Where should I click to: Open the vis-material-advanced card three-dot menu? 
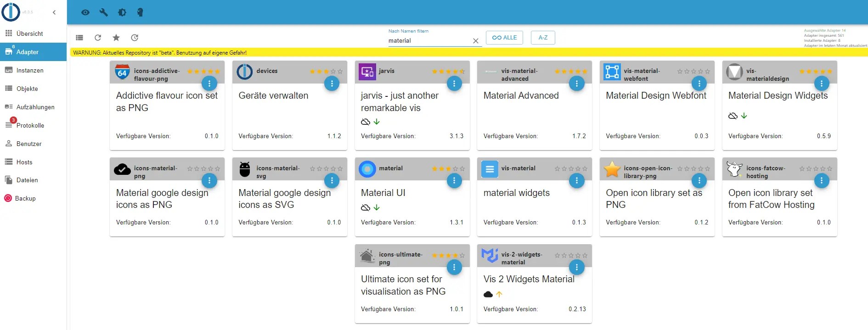click(x=577, y=84)
